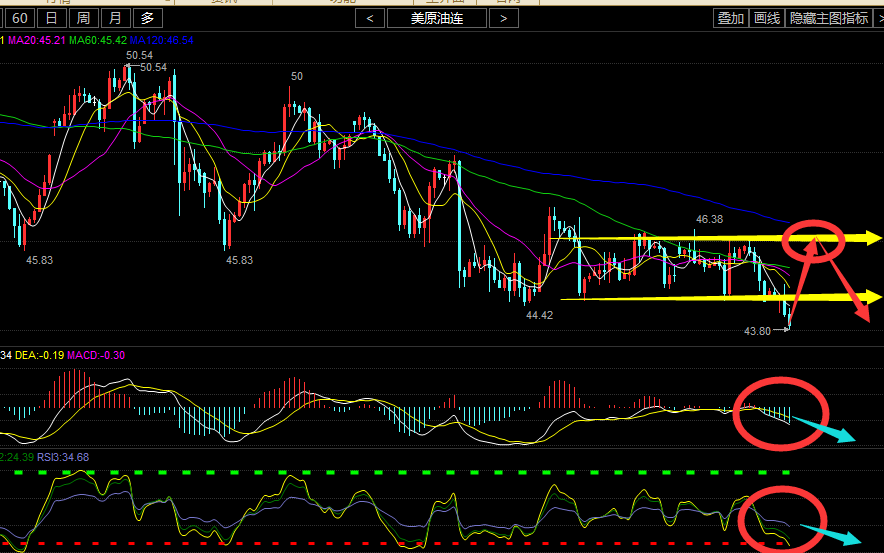Open the 美原油连 symbol selector

[x=437, y=18]
